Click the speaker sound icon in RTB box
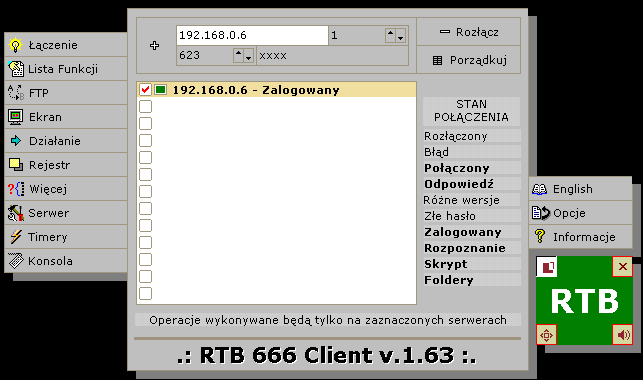Image resolution: width=643 pixels, height=380 pixels. point(622,334)
